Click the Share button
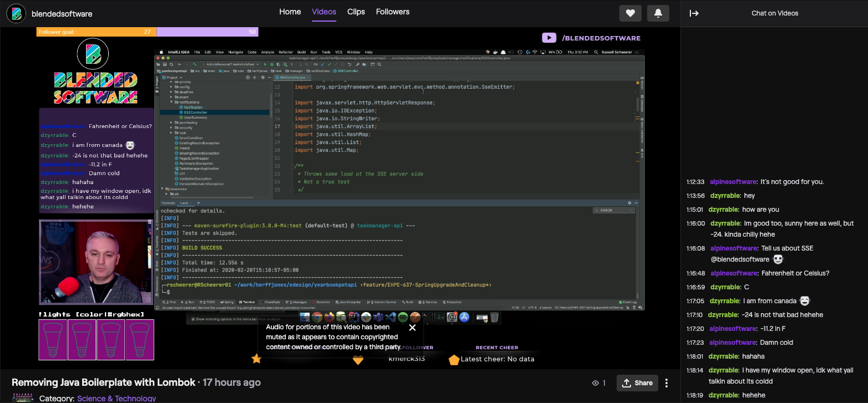This screenshot has width=868, height=403. tap(637, 383)
